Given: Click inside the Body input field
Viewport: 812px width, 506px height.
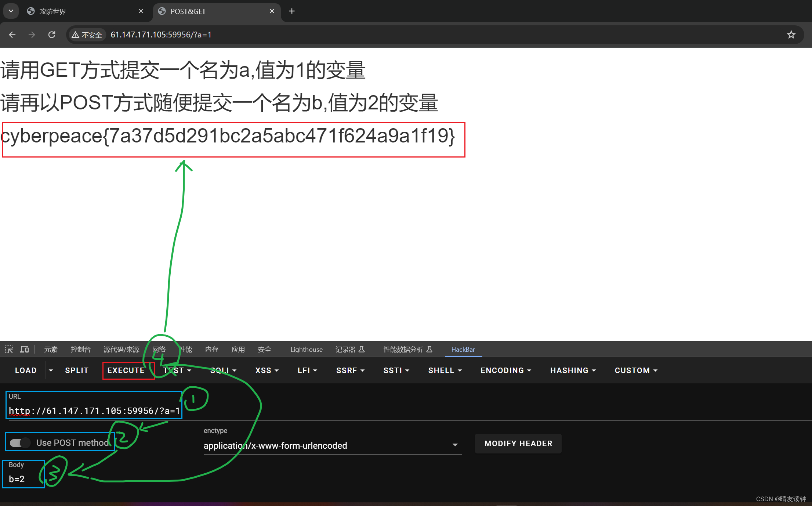Looking at the screenshot, I should [x=22, y=479].
